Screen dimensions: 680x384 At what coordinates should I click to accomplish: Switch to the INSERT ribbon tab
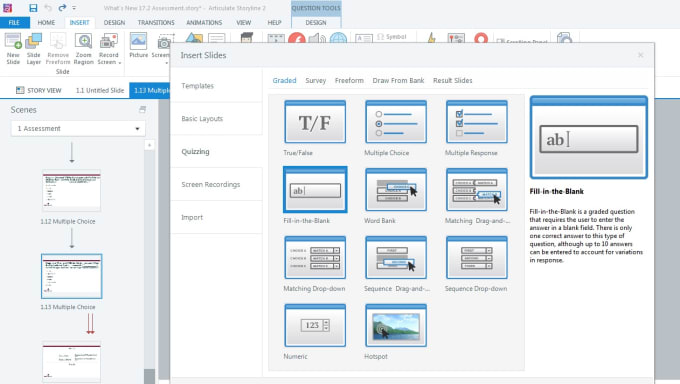[79, 23]
